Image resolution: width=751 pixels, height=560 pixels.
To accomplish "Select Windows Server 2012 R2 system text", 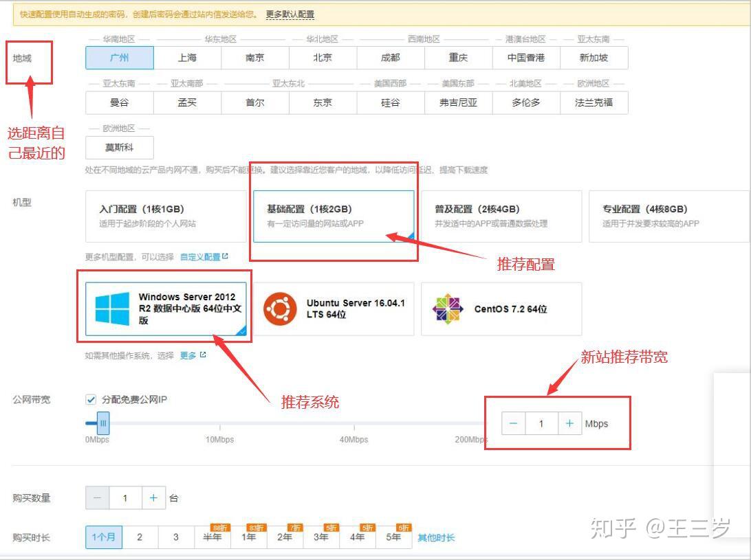I will pyautogui.click(x=190, y=309).
